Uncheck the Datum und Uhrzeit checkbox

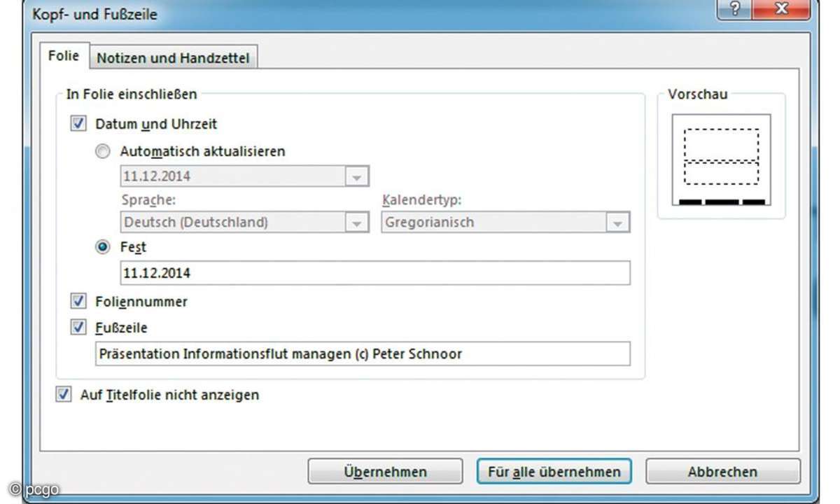(78, 124)
